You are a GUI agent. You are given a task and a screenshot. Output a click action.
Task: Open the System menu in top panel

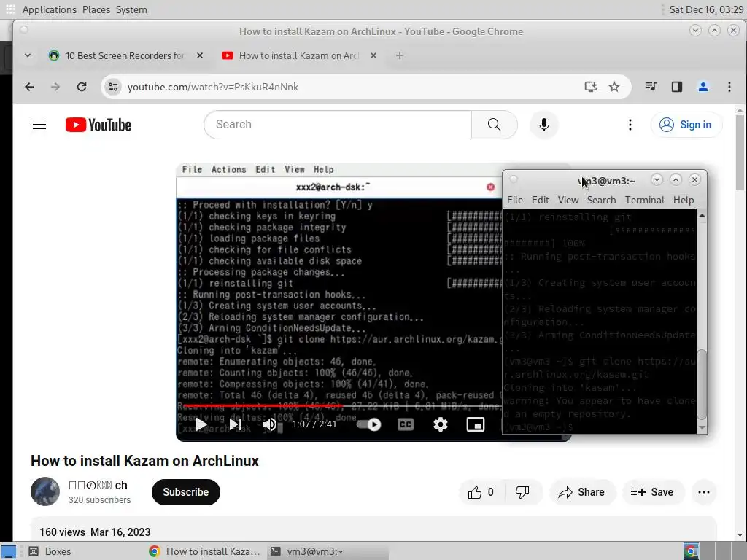(131, 9)
